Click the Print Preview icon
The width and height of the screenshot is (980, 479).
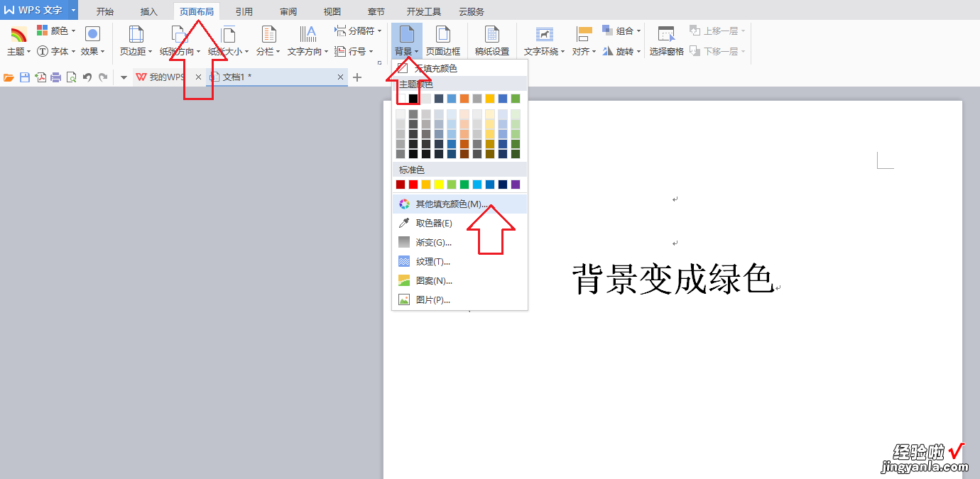pos(71,77)
